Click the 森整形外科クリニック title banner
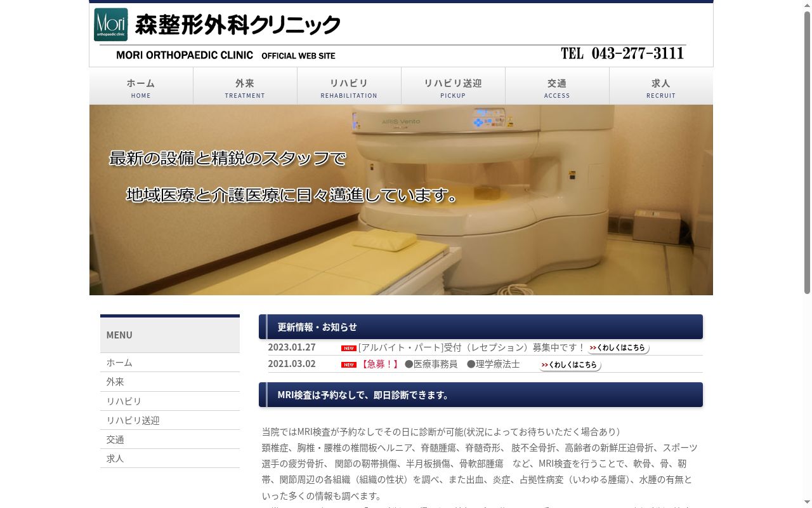 238,25
